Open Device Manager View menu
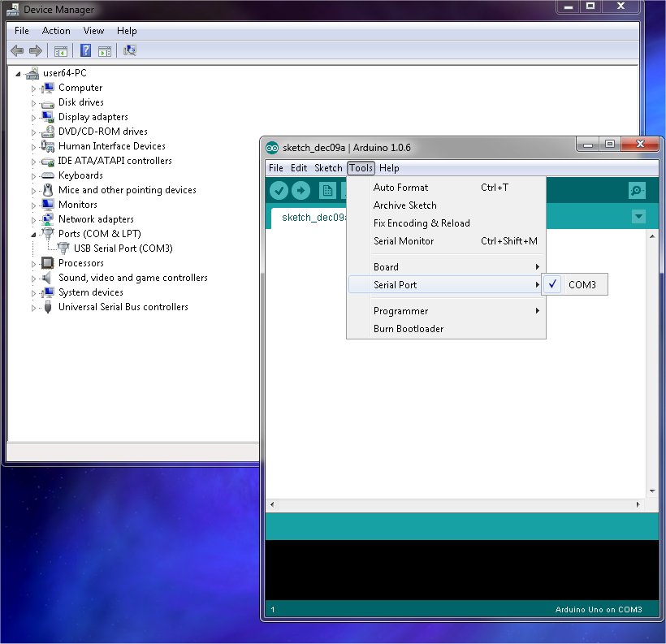The width and height of the screenshot is (666, 644). coord(93,31)
